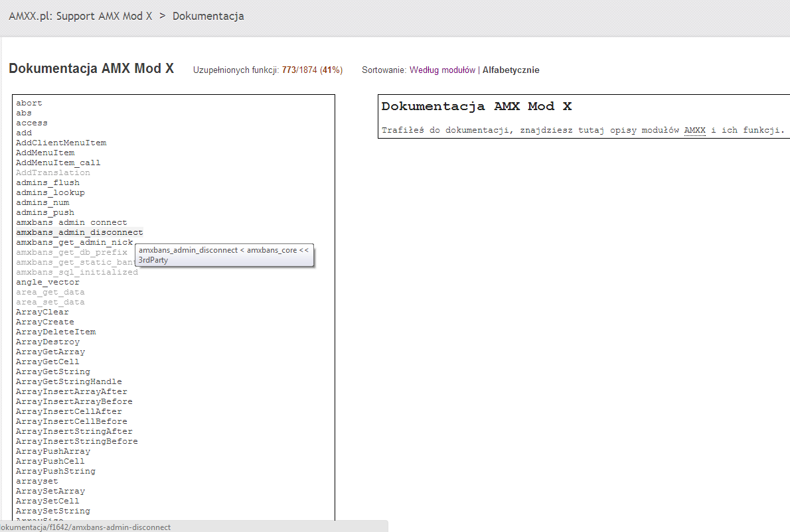Open admins_lookup documentation
Viewport: 790px width, 532px height.
(50, 193)
